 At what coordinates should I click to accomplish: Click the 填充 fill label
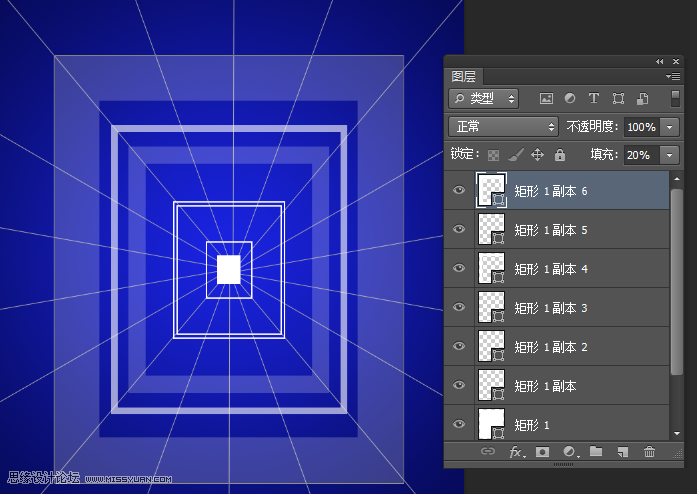[604, 155]
